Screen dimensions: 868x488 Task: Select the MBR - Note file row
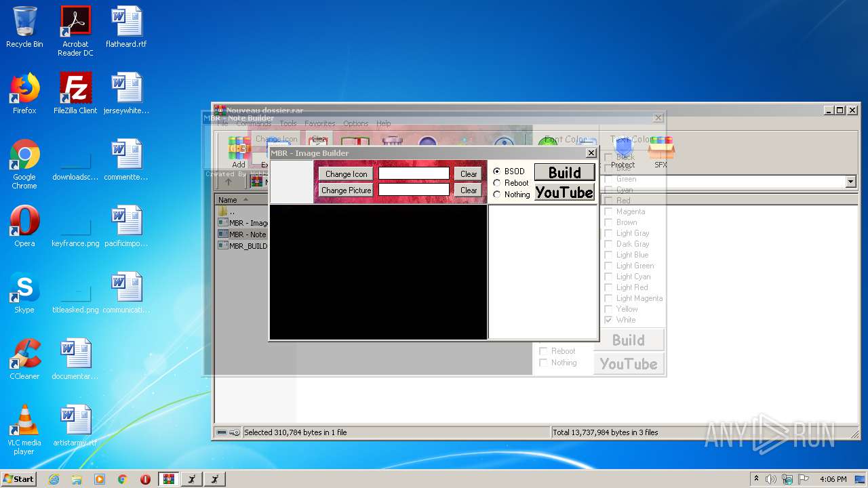point(243,235)
